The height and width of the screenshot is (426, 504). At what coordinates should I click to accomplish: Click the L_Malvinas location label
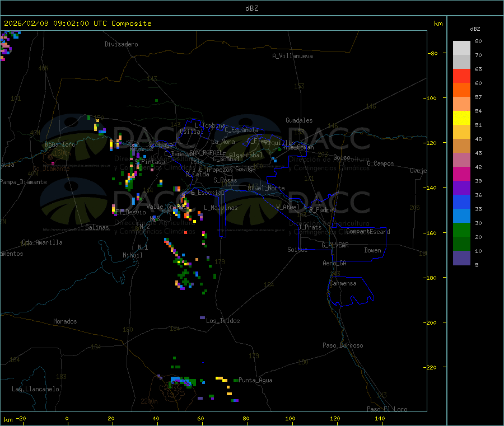click(x=221, y=208)
